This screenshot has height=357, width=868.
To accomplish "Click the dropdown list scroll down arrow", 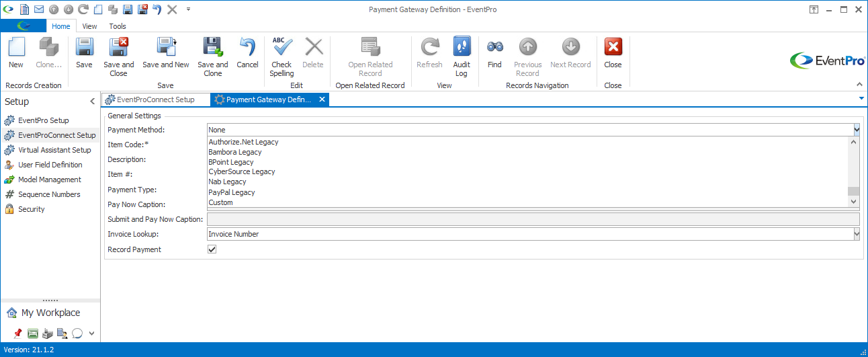I will [x=854, y=202].
